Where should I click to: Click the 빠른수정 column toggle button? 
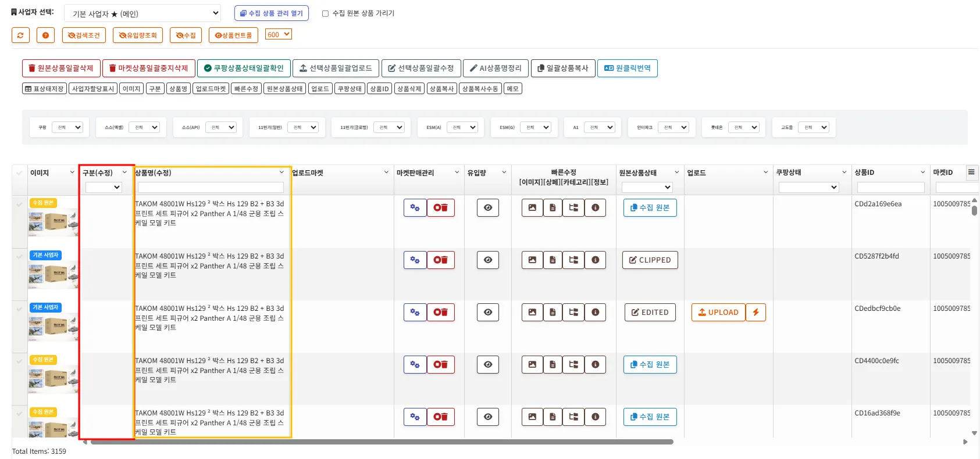pyautogui.click(x=246, y=88)
